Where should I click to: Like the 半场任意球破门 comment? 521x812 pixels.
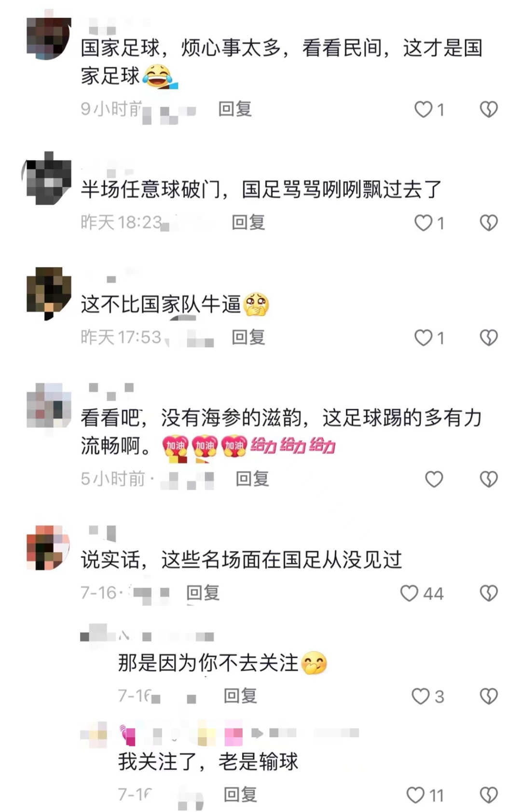point(424,223)
